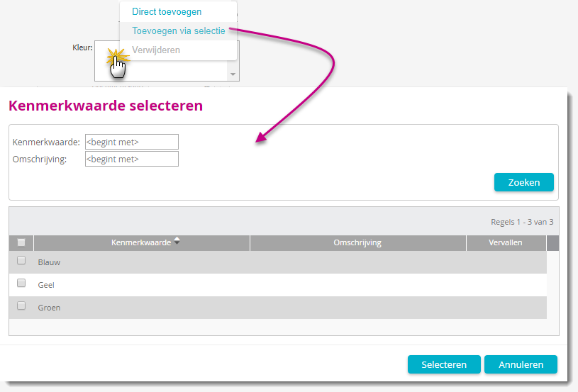Viewport: 578px width, 392px height.
Task: Check the Blauw row checkbox
Action: 21,260
